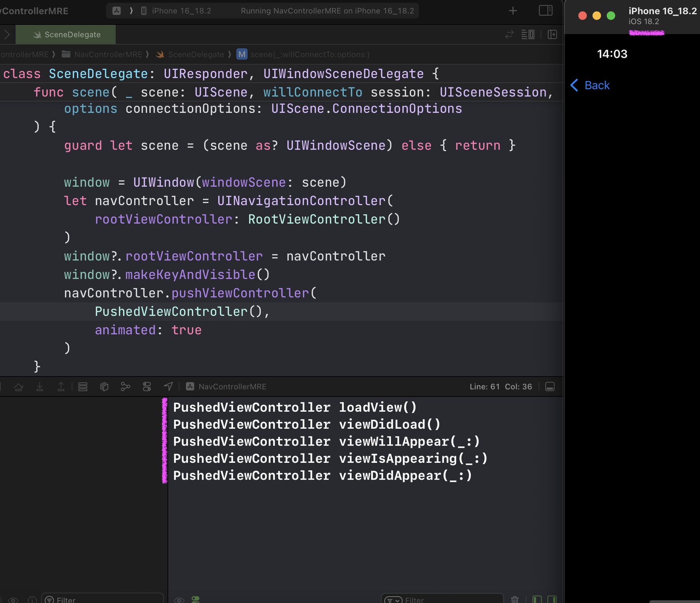Open NavControllerMRE folder in jump bar
The image size is (700, 603).
102,54
